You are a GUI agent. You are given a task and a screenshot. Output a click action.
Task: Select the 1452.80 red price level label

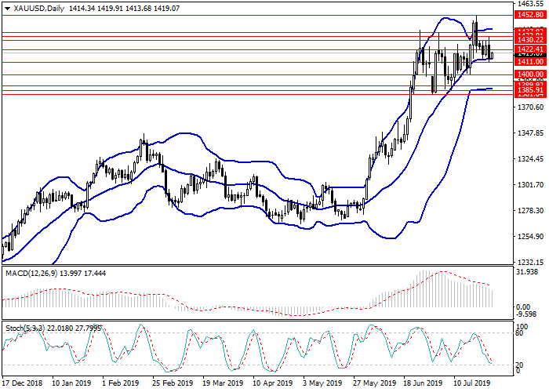tap(530, 14)
